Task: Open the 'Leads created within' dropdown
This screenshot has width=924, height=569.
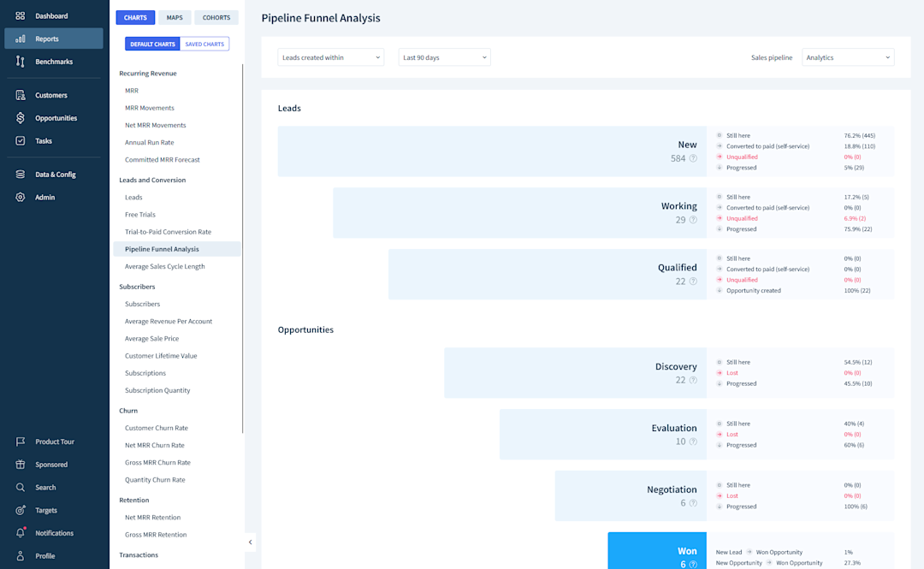Action: click(x=330, y=57)
